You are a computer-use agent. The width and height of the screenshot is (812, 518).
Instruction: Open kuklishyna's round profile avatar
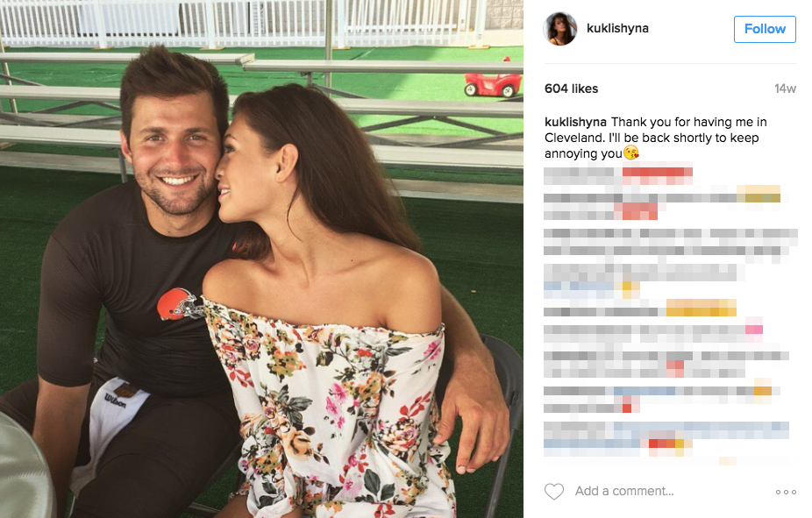tap(559, 28)
